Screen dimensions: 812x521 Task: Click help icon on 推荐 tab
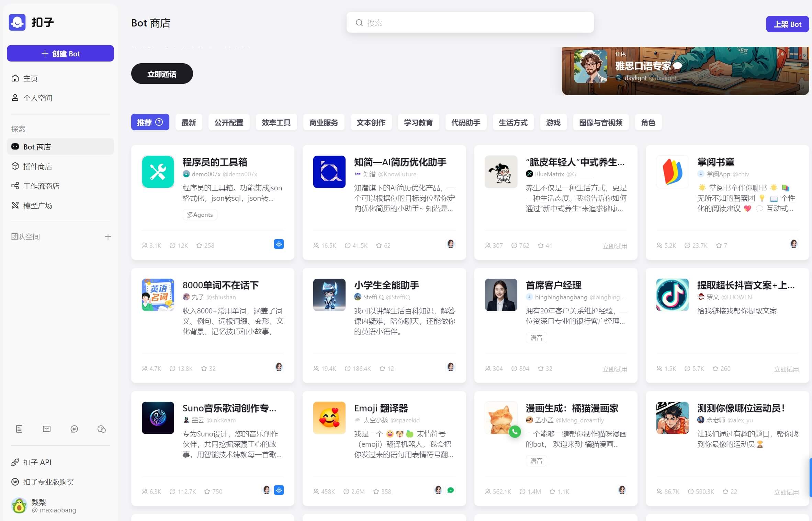(159, 122)
